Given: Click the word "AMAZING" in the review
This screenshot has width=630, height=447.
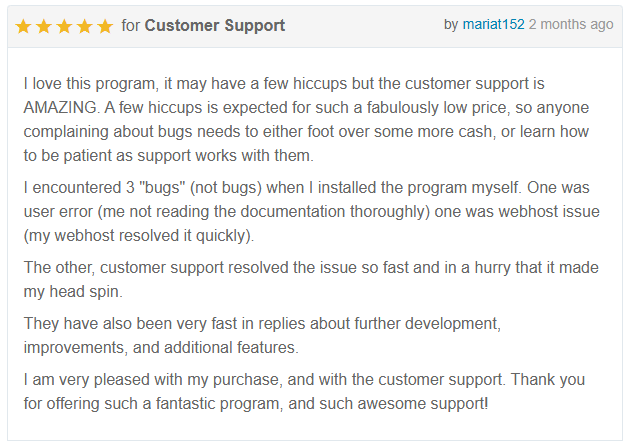Looking at the screenshot, I should point(62,108).
